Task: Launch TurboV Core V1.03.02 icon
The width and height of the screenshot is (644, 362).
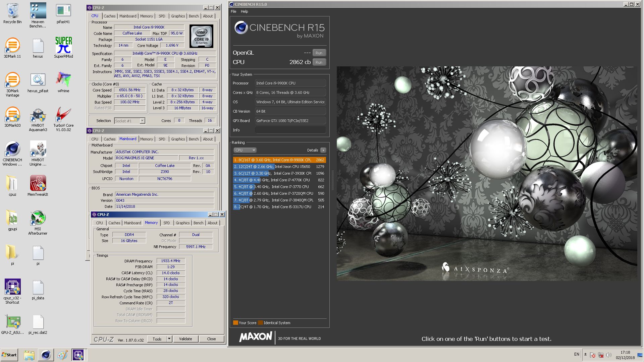Action: pyautogui.click(x=63, y=119)
